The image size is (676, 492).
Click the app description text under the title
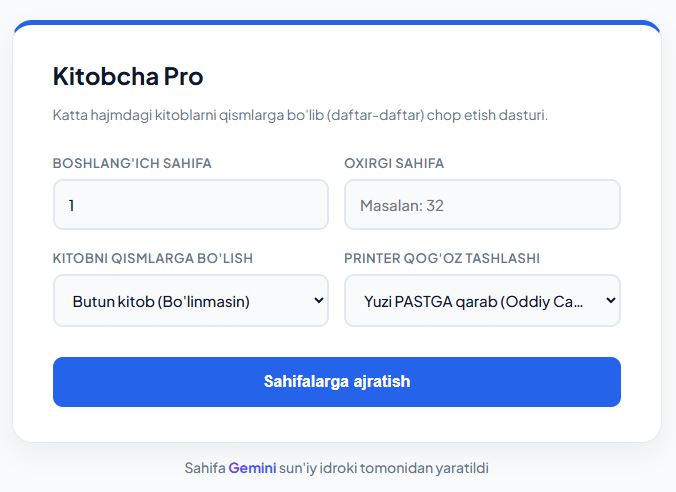[300, 115]
